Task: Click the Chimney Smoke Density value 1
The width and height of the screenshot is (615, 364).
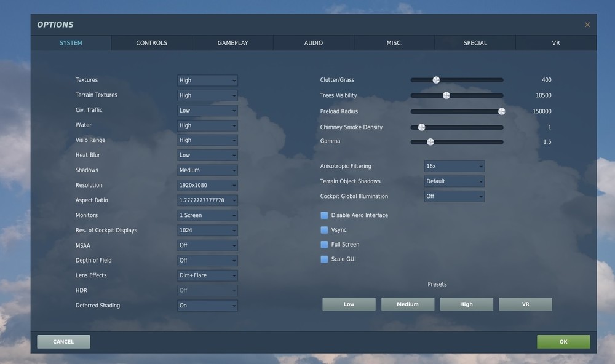Action: point(549,127)
